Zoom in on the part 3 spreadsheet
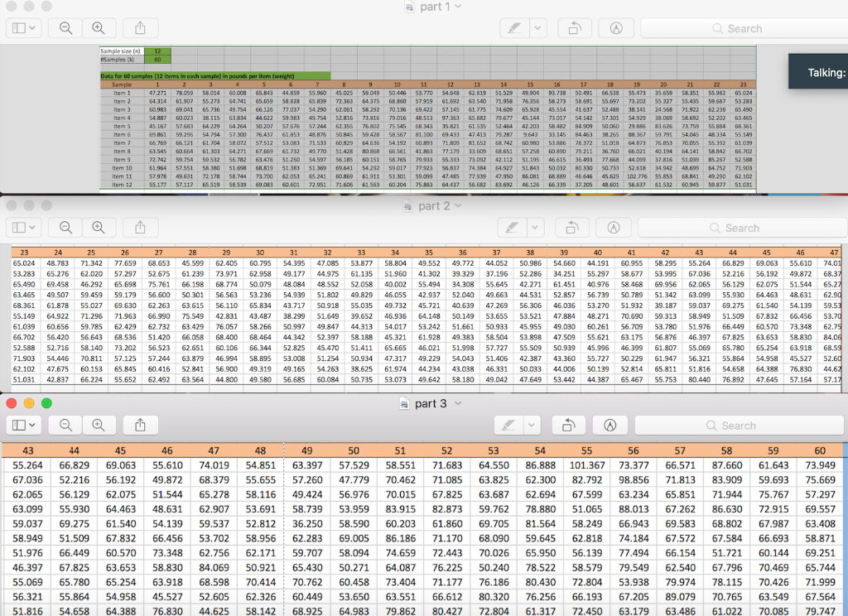Image resolution: width=848 pixels, height=616 pixels. click(98, 426)
